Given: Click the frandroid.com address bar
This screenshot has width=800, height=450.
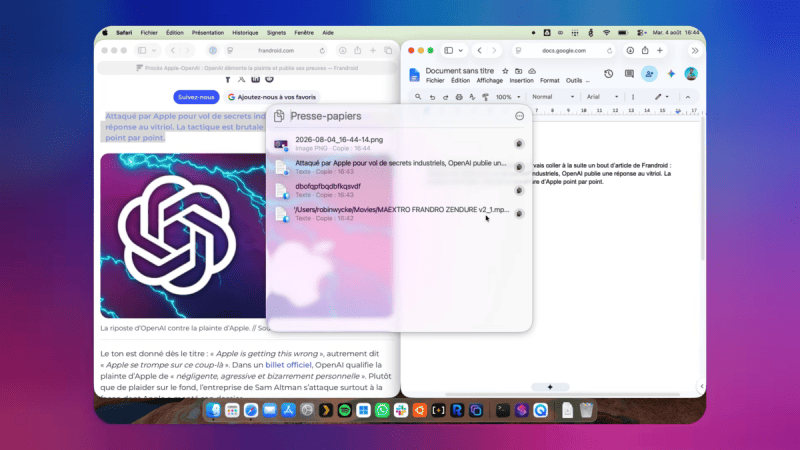Looking at the screenshot, I should pyautogui.click(x=276, y=51).
